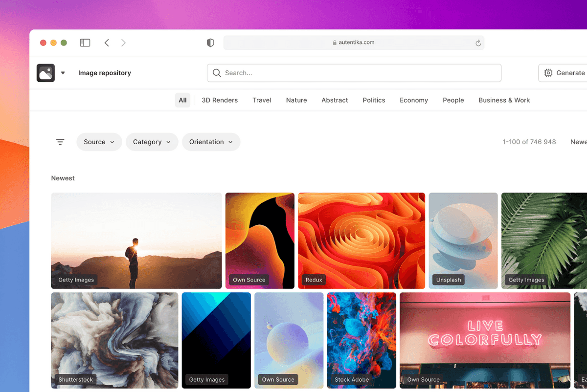The image size is (587, 392).
Task: Open the sunset hiker silhouette photo
Action: coord(136,240)
